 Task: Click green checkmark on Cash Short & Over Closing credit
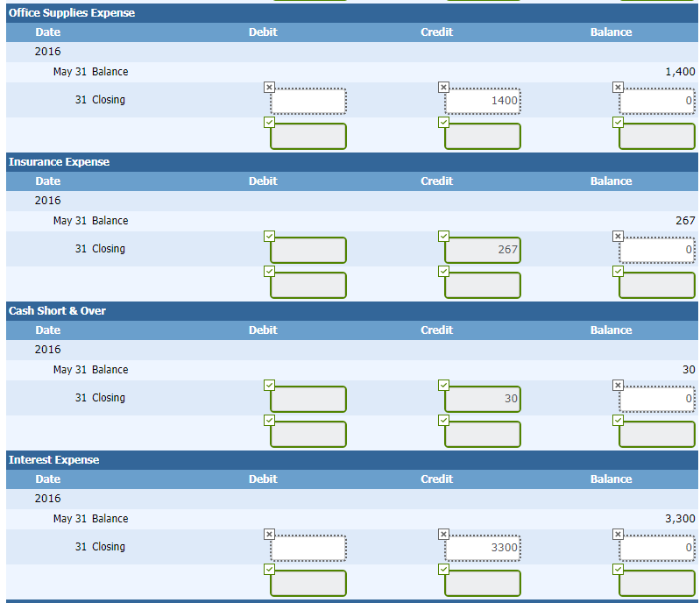(x=443, y=385)
